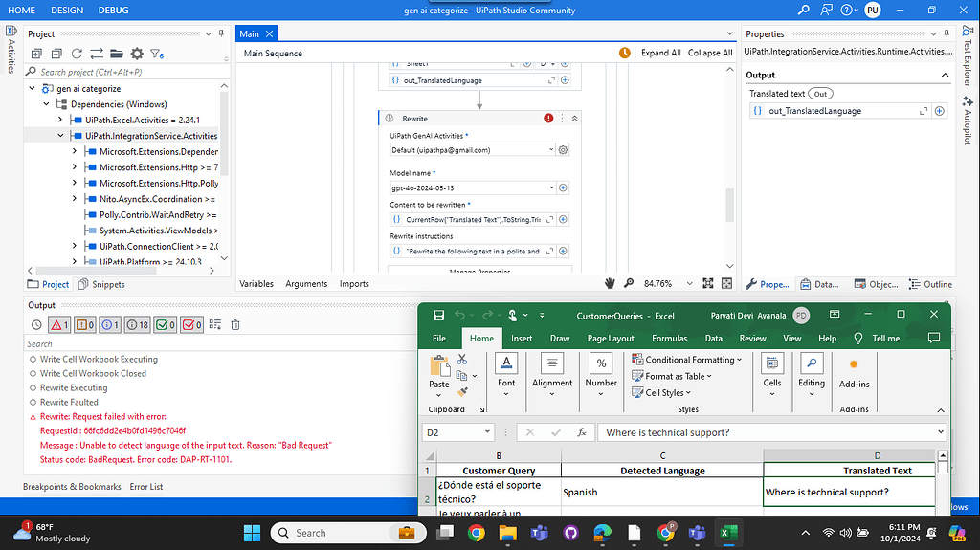Toggle error messages filter in Output panel

click(59, 325)
